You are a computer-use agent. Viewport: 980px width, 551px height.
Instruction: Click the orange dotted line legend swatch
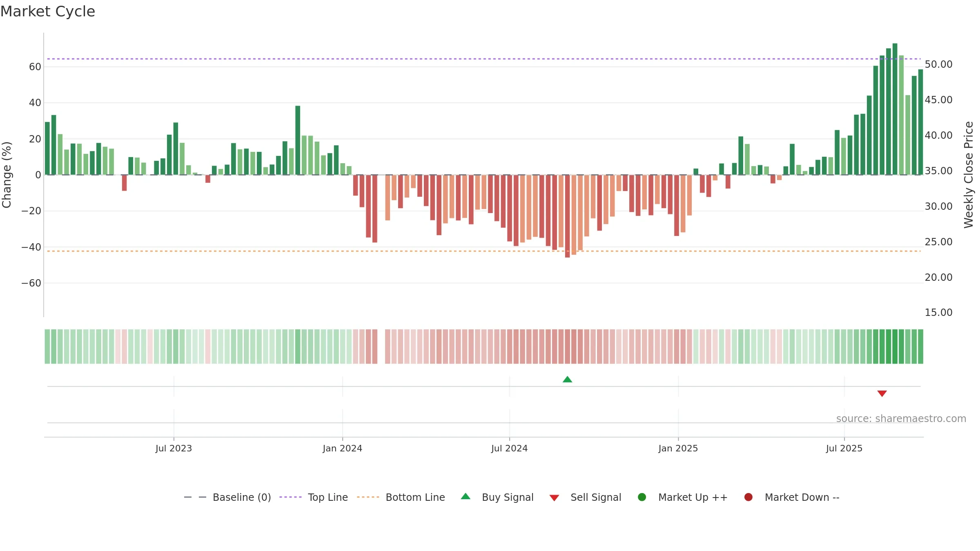point(368,497)
